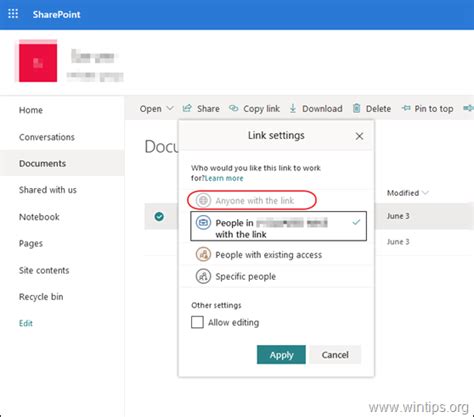This screenshot has width=474, height=417.
Task: Expand the Open dropdown arrow
Action: pyautogui.click(x=170, y=108)
